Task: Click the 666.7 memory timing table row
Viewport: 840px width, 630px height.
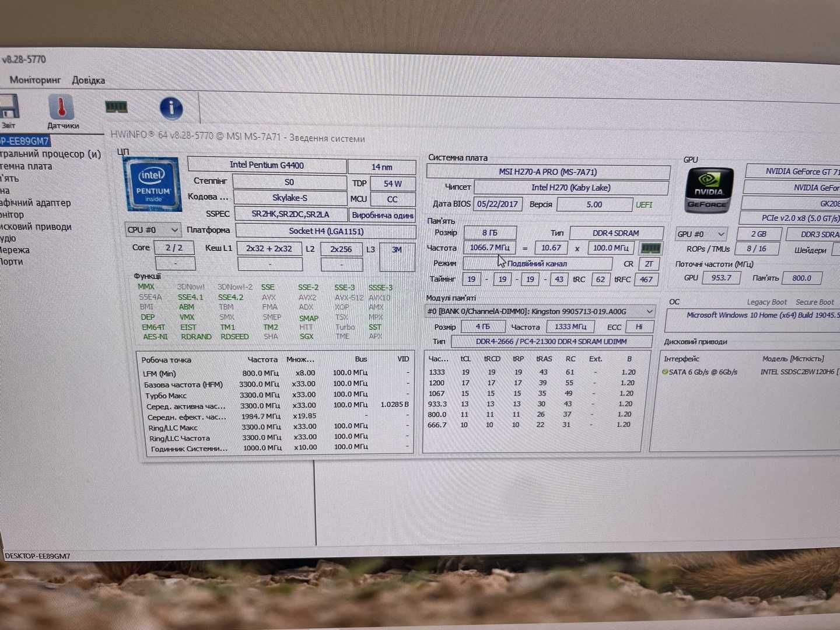Action: [531, 425]
